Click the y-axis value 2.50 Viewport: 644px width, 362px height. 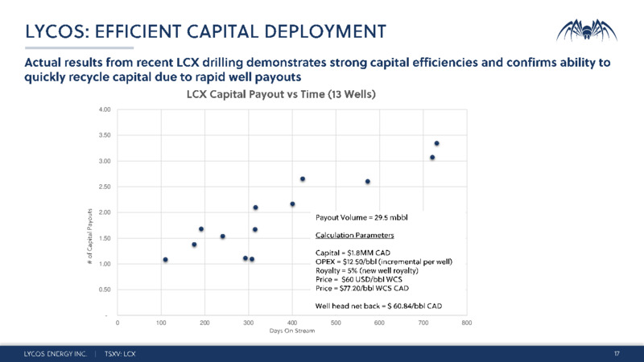point(105,187)
